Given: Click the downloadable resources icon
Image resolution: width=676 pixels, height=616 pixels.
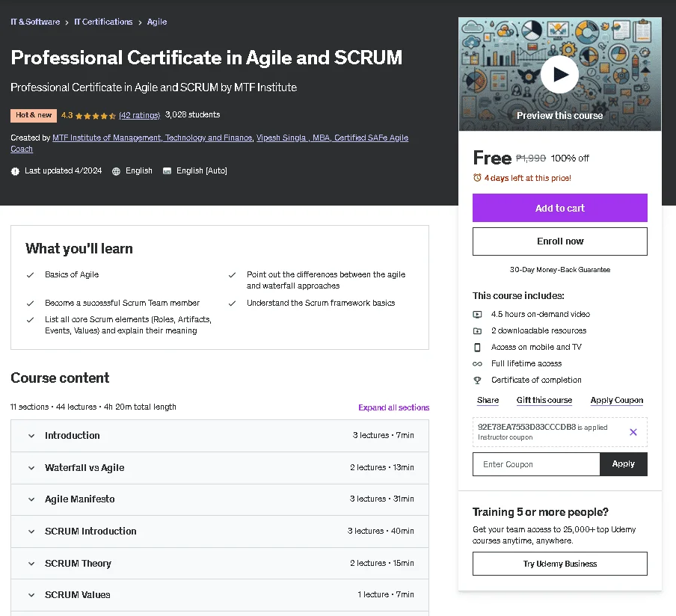Looking at the screenshot, I should [477, 330].
